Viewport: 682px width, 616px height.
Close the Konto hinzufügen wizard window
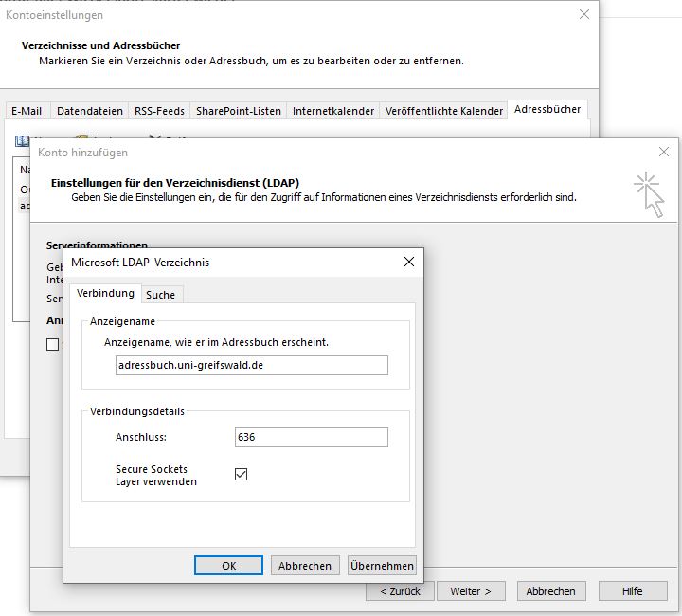pos(663,152)
